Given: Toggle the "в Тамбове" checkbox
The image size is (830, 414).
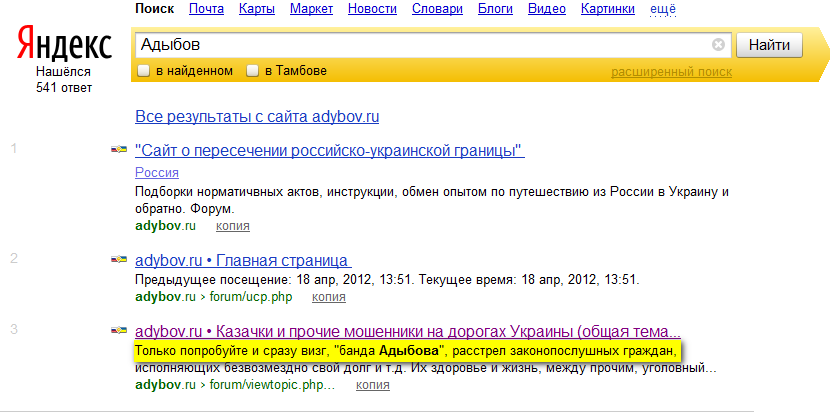Looking at the screenshot, I should (x=253, y=71).
